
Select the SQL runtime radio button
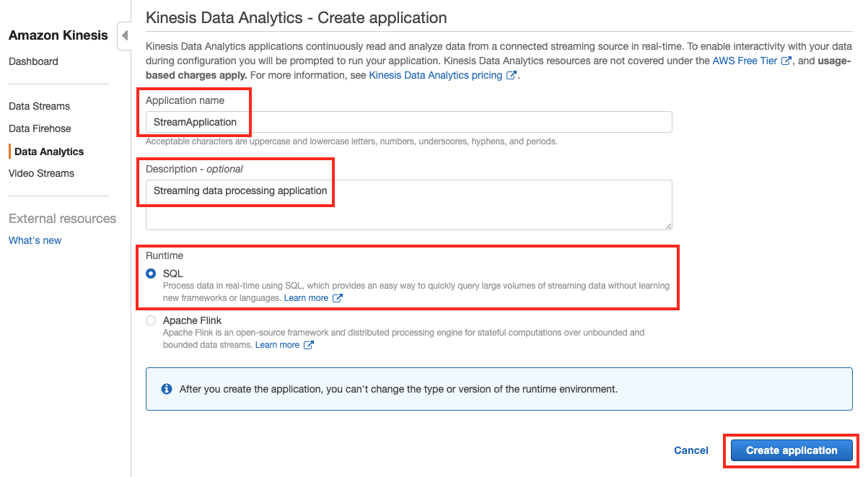tap(151, 273)
